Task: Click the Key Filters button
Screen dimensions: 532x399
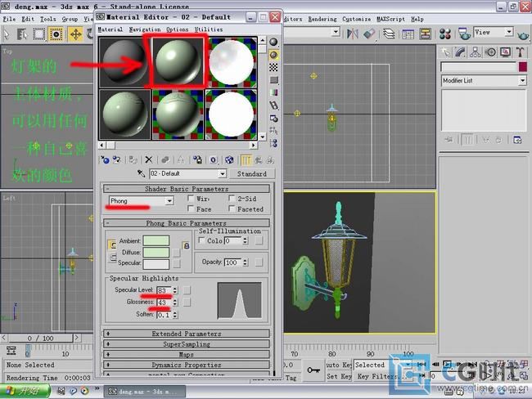Action: tap(381, 376)
